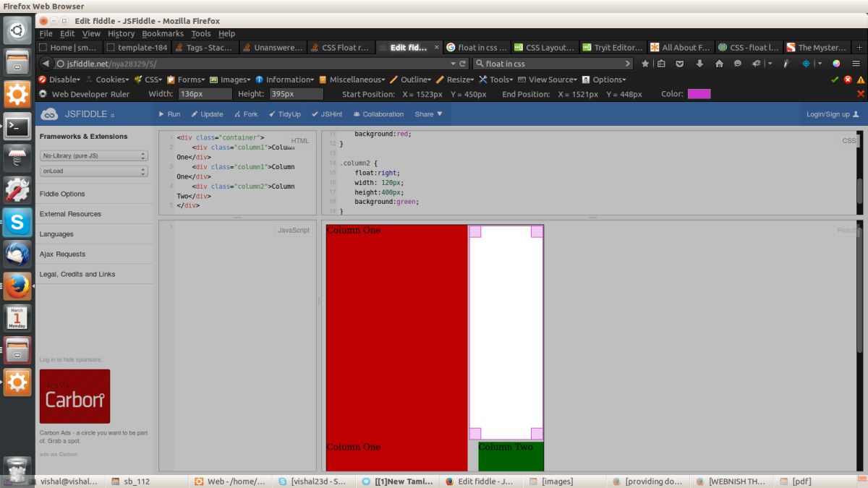Click the Update button
868x488 pixels.
pyautogui.click(x=207, y=114)
